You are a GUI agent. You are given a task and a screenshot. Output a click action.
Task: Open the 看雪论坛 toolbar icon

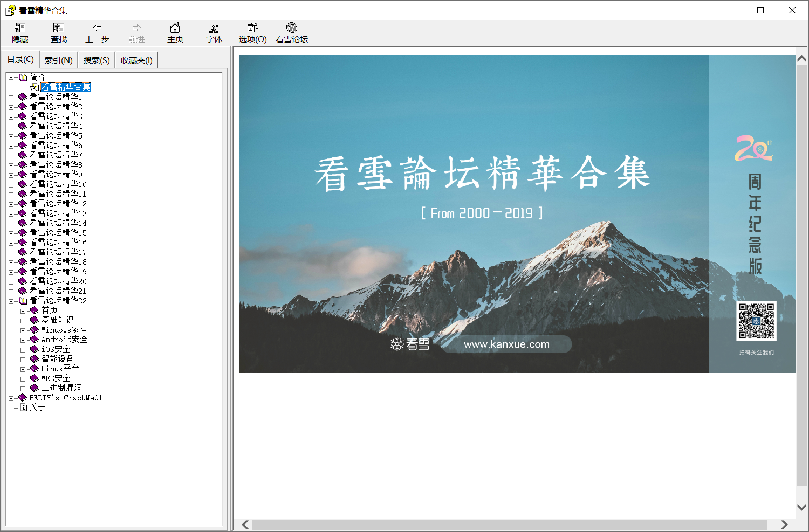pyautogui.click(x=292, y=27)
